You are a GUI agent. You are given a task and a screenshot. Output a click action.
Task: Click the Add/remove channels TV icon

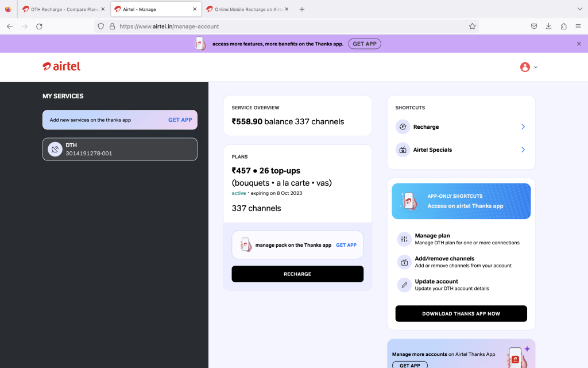point(404,262)
